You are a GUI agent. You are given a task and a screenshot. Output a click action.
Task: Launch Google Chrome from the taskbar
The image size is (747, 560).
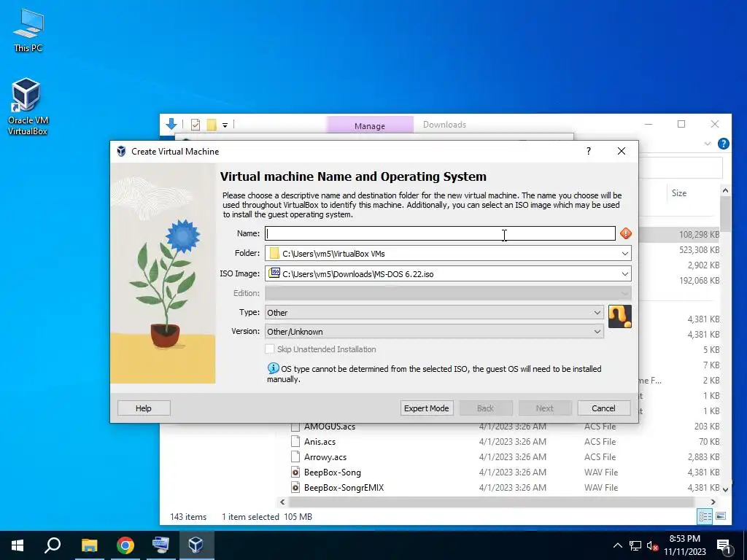pyautogui.click(x=125, y=545)
